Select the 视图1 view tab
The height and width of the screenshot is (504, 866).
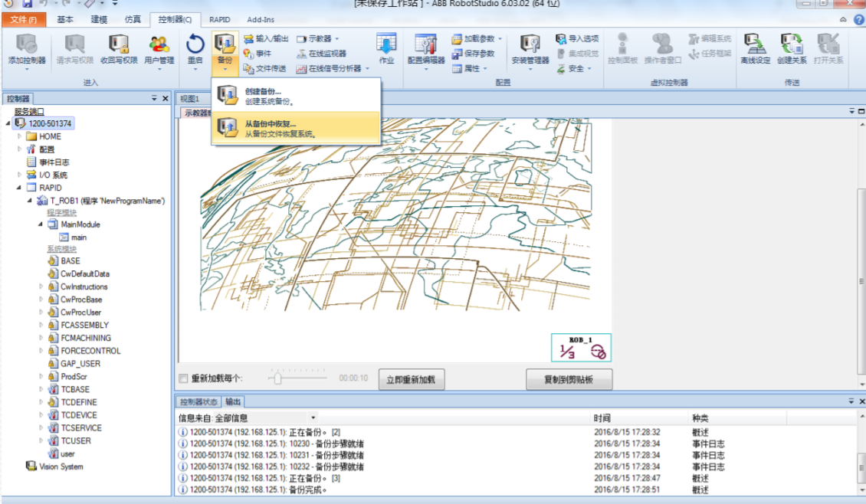[x=190, y=99]
